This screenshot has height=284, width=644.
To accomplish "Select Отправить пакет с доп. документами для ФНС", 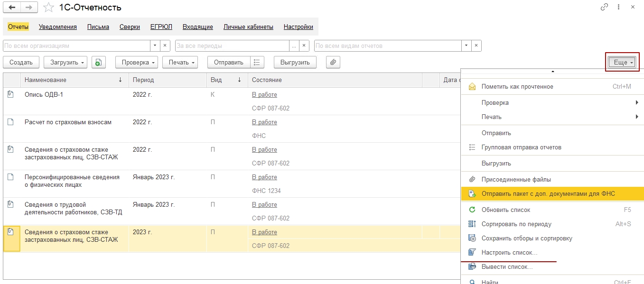I will 548,193.
